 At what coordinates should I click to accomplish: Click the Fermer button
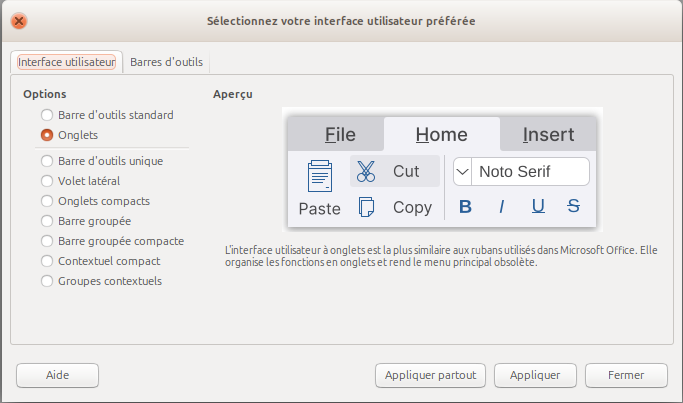[625, 375]
